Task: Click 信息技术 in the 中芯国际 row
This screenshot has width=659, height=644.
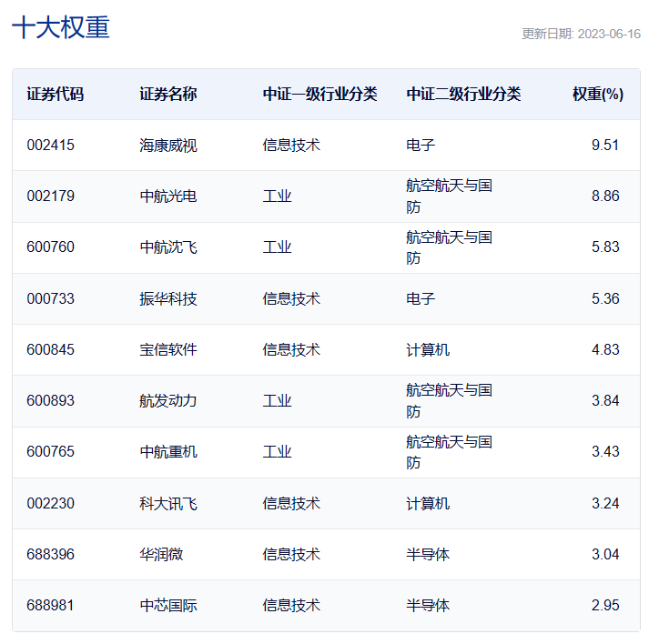Action: point(291,606)
